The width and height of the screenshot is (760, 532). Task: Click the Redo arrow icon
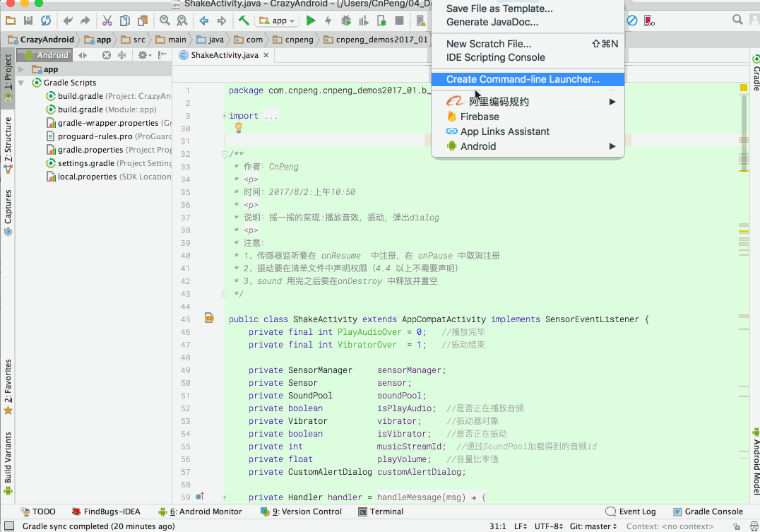[x=85, y=20]
